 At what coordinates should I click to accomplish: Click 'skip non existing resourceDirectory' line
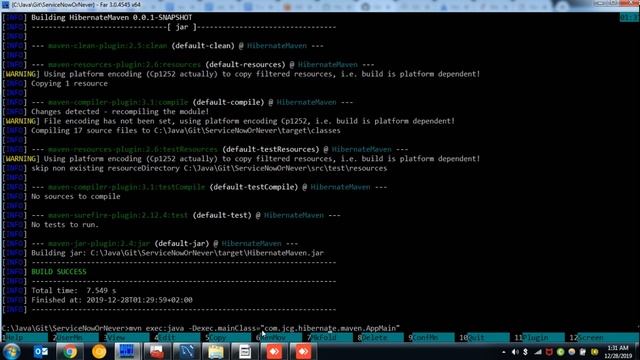209,168
